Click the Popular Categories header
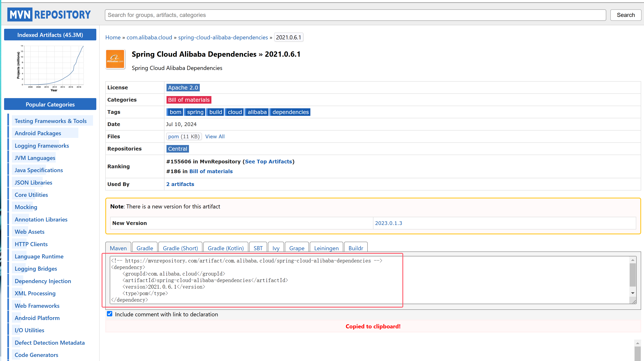Viewport: 644px width, 361px height. [x=50, y=104]
